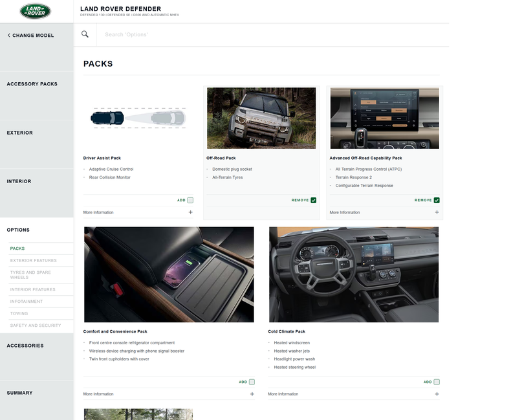Expand More Information plus for Comfort and Convenience Pack
This screenshot has height=420, width=511.
pyautogui.click(x=252, y=394)
